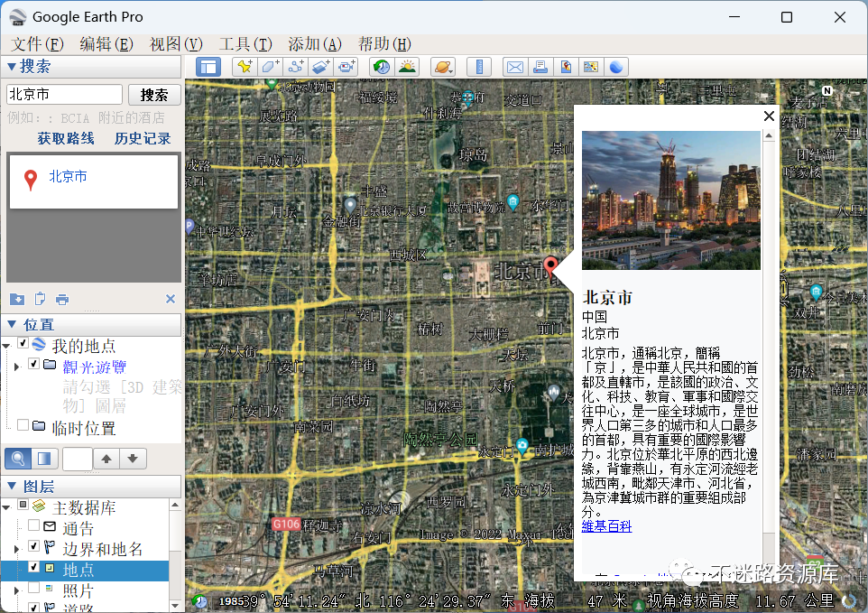Open 历史记录 search history link
The width and height of the screenshot is (868, 613).
(143, 138)
